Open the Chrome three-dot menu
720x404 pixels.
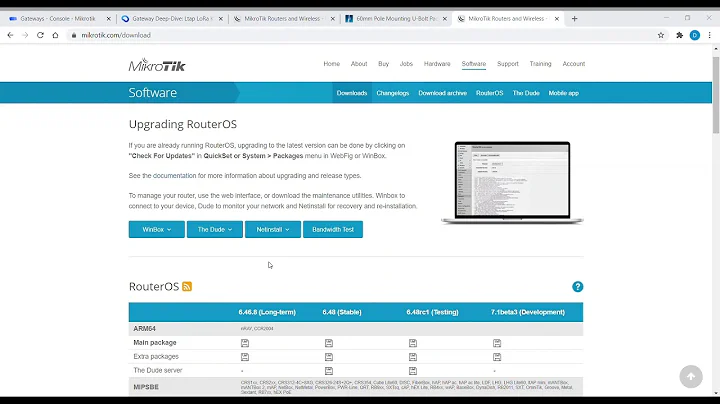pyautogui.click(x=709, y=35)
